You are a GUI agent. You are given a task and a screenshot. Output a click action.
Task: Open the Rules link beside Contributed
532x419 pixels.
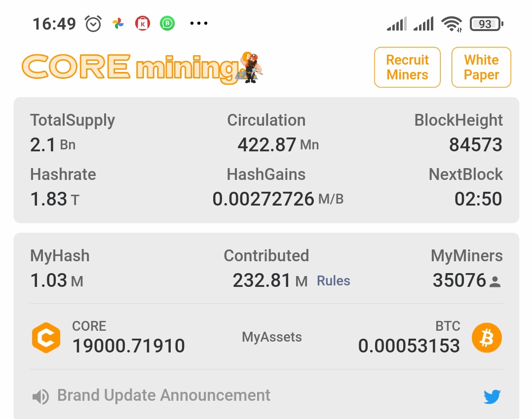[333, 280]
